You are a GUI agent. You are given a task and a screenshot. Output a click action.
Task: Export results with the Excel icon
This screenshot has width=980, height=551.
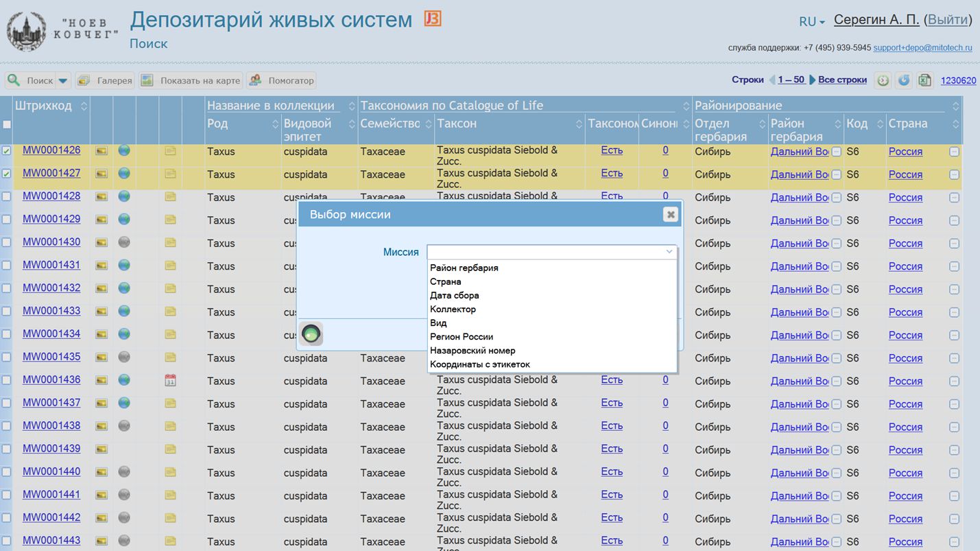tap(924, 80)
